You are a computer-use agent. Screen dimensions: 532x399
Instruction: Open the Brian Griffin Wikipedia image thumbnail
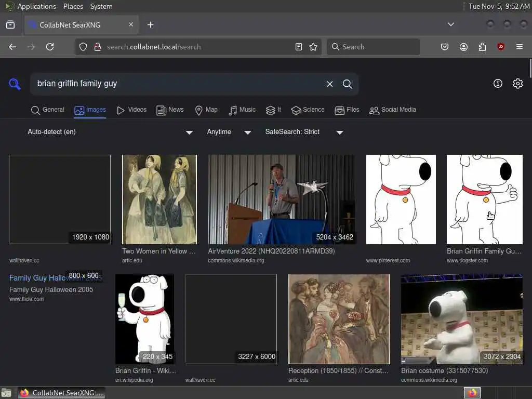pyautogui.click(x=144, y=320)
